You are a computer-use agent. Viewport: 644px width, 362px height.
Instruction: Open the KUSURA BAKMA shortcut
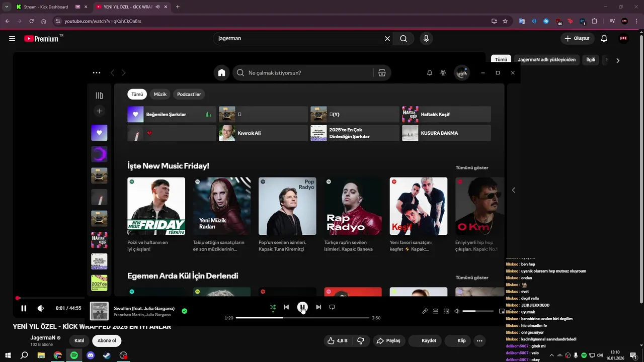point(446,133)
